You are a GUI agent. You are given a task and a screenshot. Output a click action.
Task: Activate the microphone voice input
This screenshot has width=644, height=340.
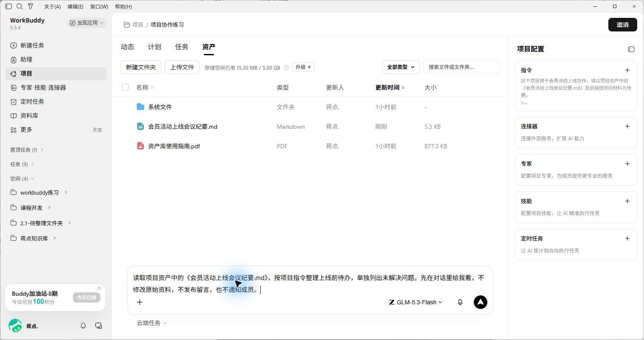click(460, 302)
